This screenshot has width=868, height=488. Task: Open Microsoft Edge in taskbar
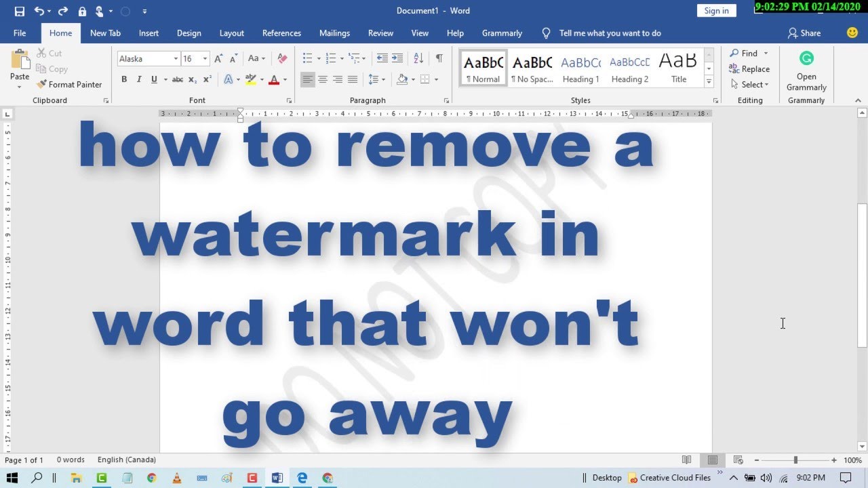(302, 478)
